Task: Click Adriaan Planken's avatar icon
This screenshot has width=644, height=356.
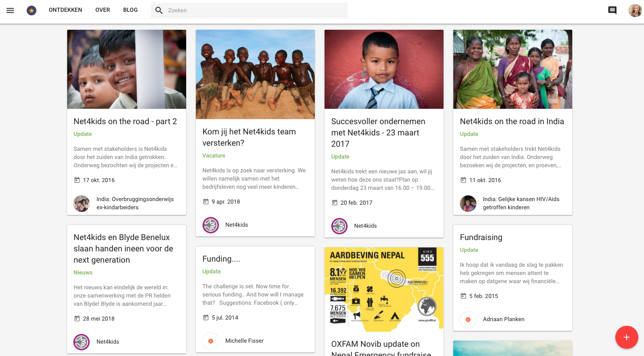Action: tap(468, 320)
